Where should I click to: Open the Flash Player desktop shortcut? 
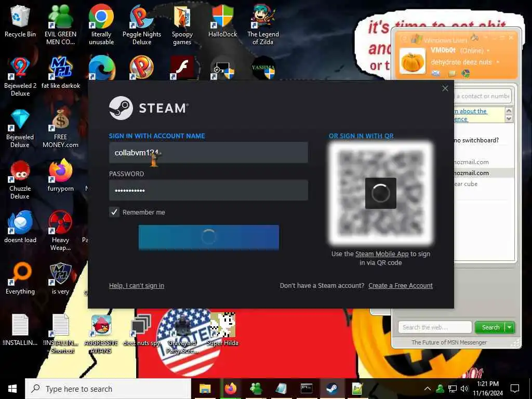(x=182, y=68)
